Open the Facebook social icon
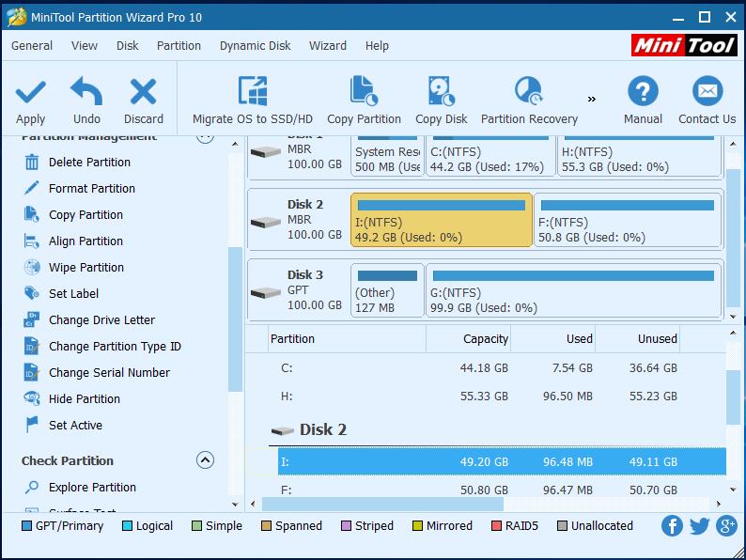746x560 pixels. click(672, 526)
